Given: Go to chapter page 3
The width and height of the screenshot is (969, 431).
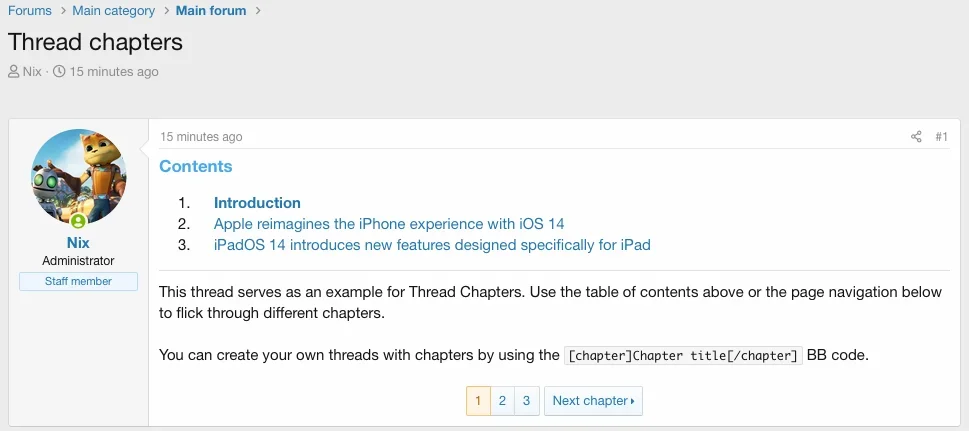Looking at the screenshot, I should point(527,401).
